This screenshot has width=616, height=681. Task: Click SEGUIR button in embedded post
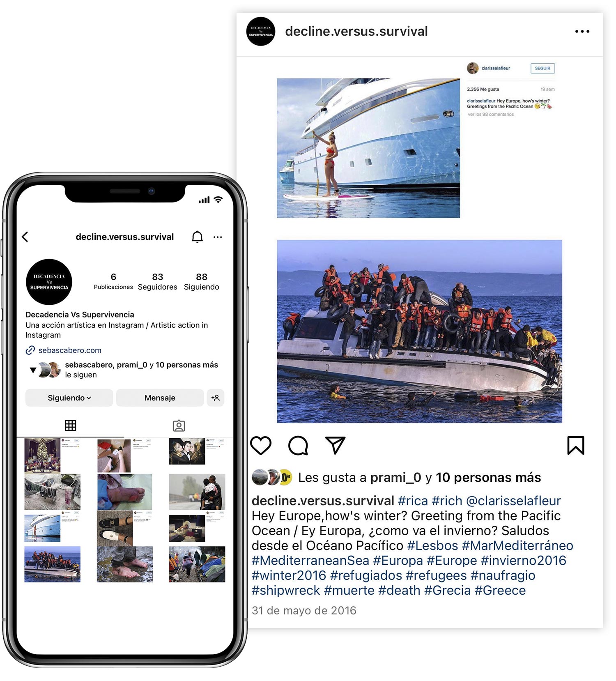tap(542, 68)
